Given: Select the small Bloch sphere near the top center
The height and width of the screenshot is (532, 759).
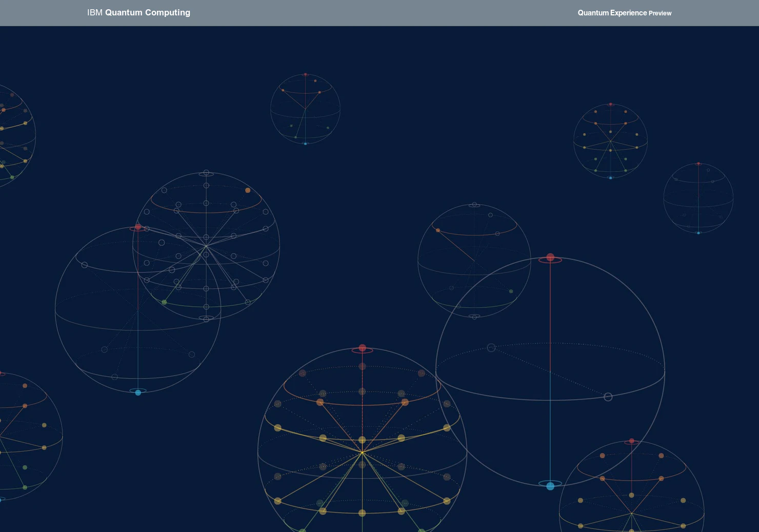Looking at the screenshot, I should click(x=305, y=109).
